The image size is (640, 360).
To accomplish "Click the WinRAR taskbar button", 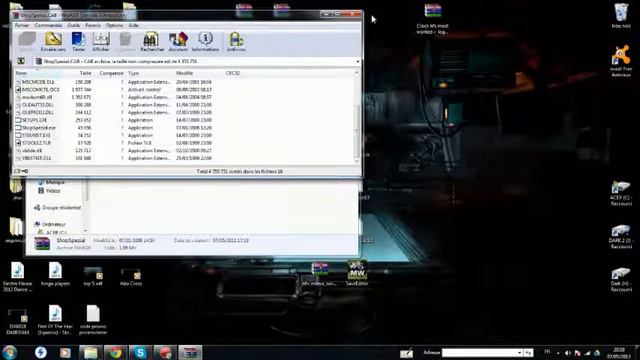I will pos(190,352).
